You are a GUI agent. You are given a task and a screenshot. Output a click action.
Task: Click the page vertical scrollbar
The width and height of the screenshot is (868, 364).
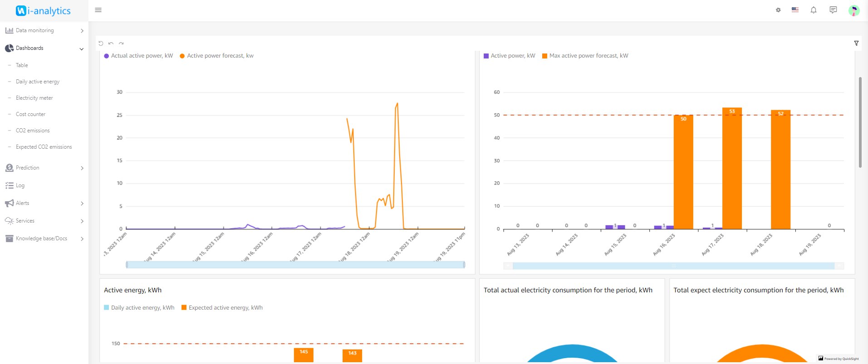860,122
